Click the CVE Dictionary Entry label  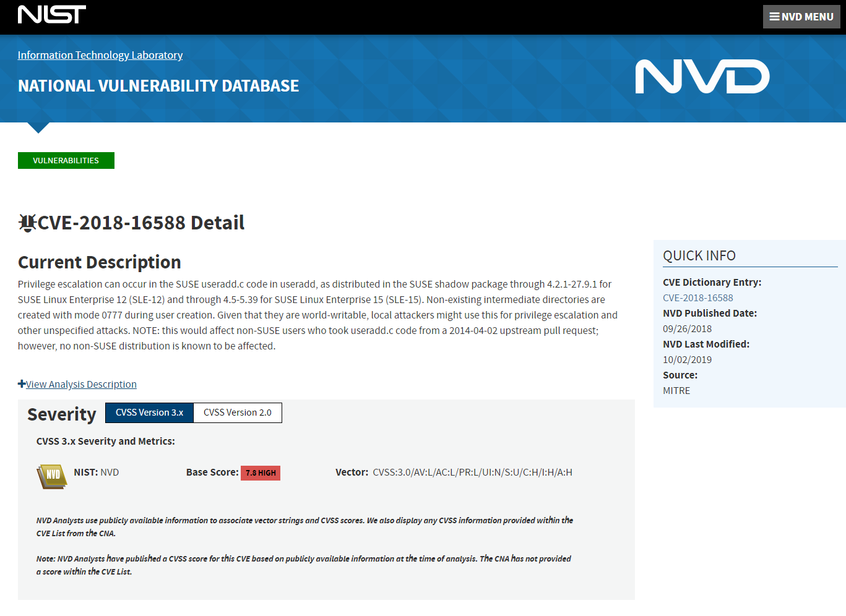712,282
